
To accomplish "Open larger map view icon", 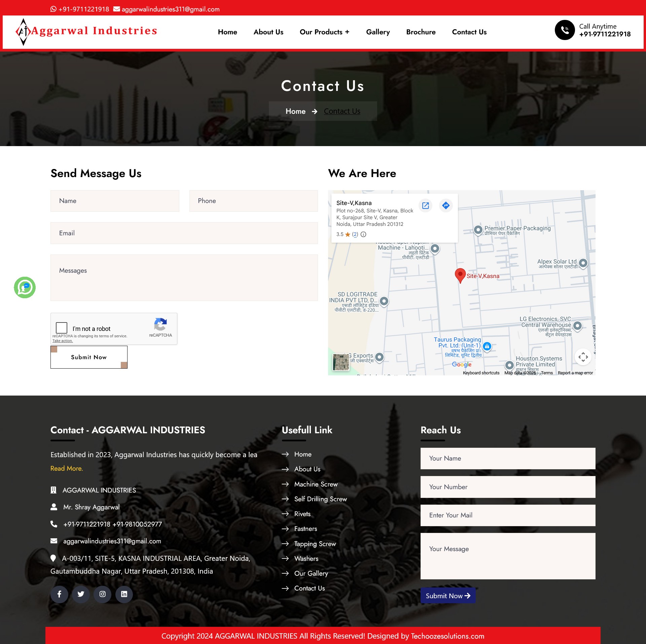I will (426, 205).
